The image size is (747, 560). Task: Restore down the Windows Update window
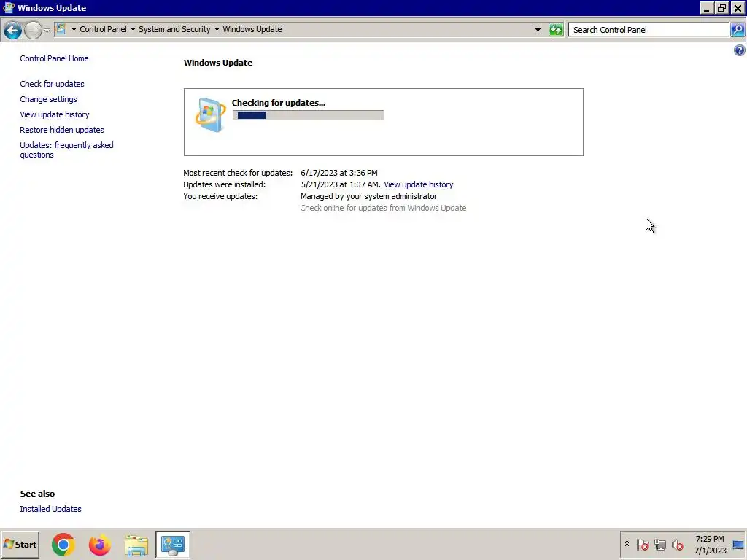pos(722,8)
